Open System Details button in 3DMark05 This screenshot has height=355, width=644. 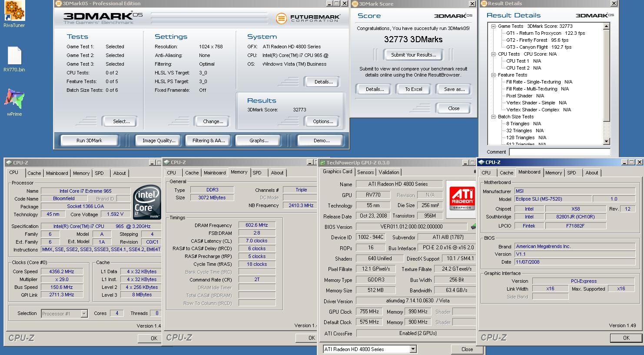click(x=323, y=82)
